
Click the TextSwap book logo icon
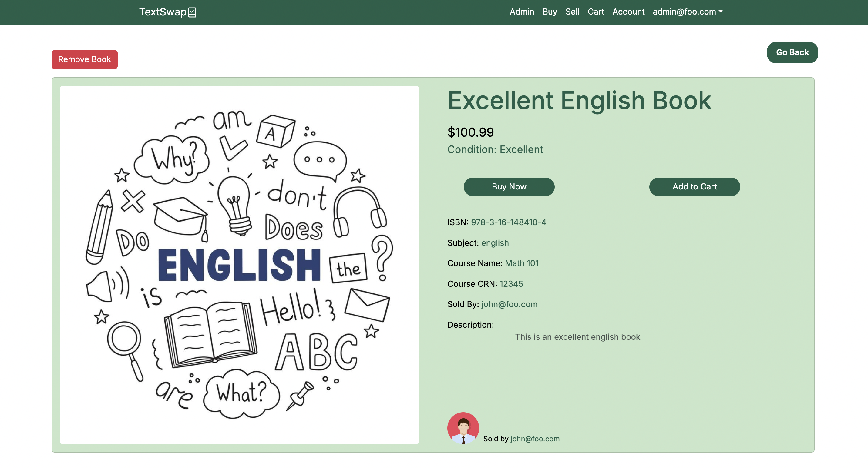coord(192,12)
